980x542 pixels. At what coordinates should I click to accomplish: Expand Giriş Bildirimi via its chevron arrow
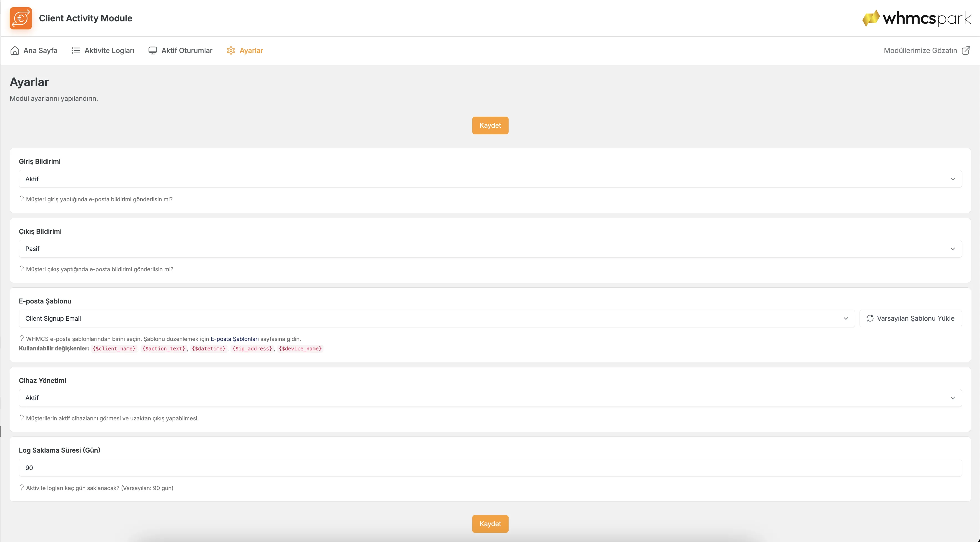click(x=953, y=179)
